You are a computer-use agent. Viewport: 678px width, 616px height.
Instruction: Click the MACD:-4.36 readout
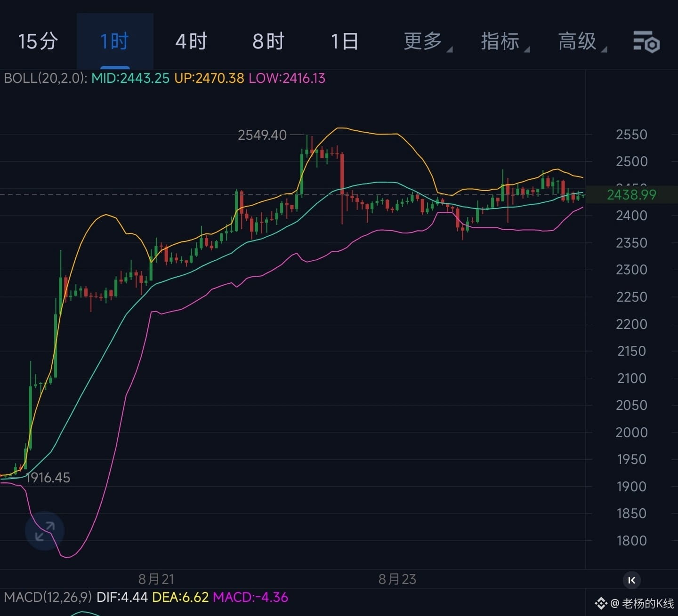pyautogui.click(x=250, y=597)
